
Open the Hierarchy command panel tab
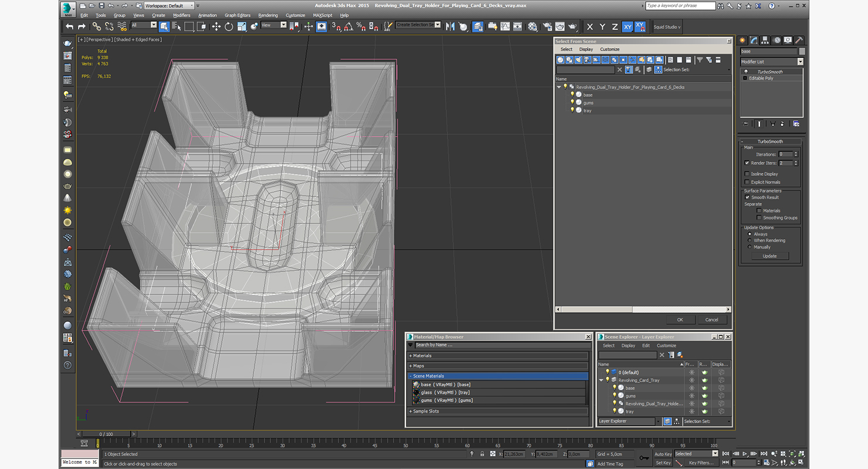click(x=765, y=40)
